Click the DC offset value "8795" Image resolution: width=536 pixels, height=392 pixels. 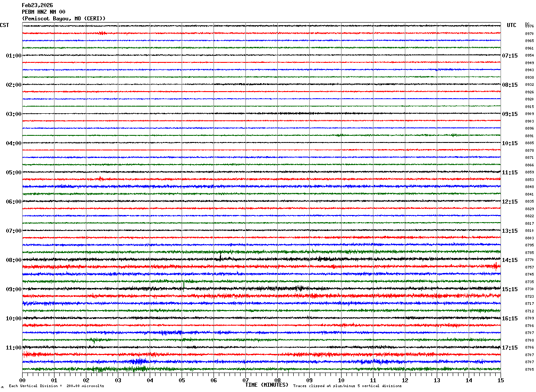(529, 246)
